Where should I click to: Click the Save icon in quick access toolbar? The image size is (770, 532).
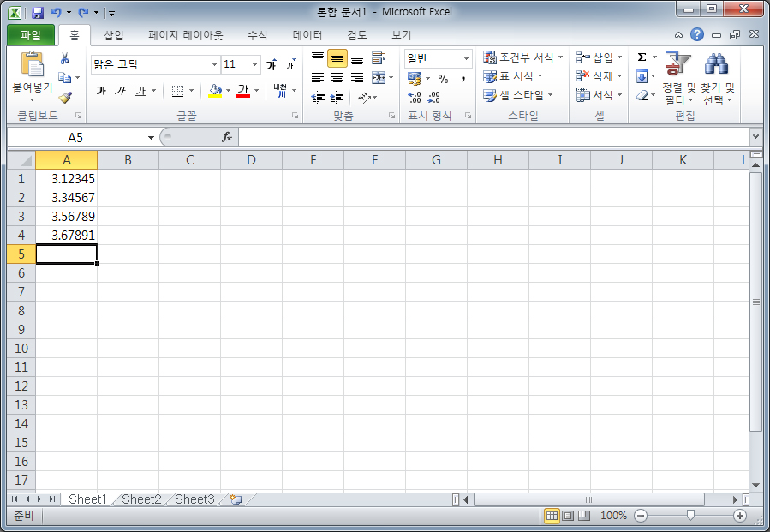point(38,13)
